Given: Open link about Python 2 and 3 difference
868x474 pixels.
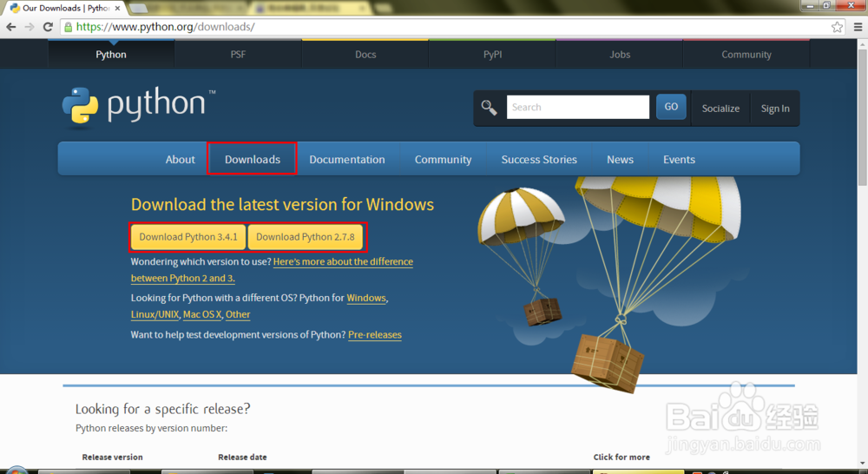Looking at the screenshot, I should coord(343,262).
